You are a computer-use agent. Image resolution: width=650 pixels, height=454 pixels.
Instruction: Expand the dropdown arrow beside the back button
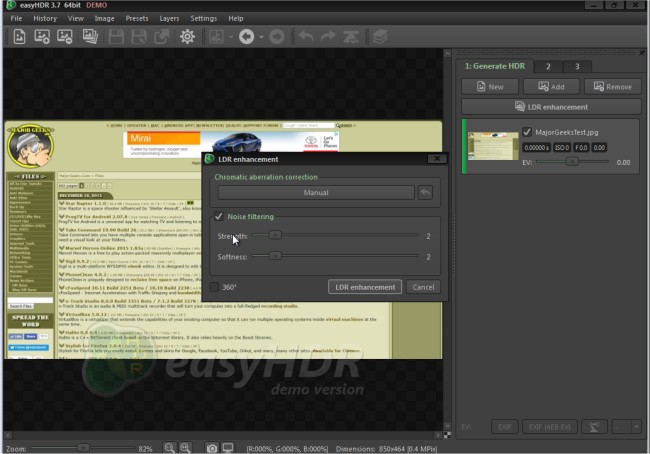click(260, 37)
